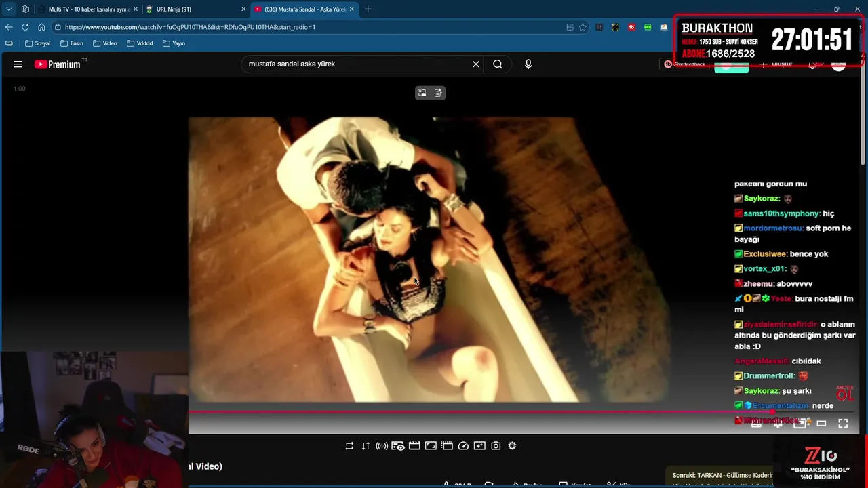Image resolution: width=868 pixels, height=488 pixels.
Task: Take a screenshot with camera icon
Action: click(496, 446)
